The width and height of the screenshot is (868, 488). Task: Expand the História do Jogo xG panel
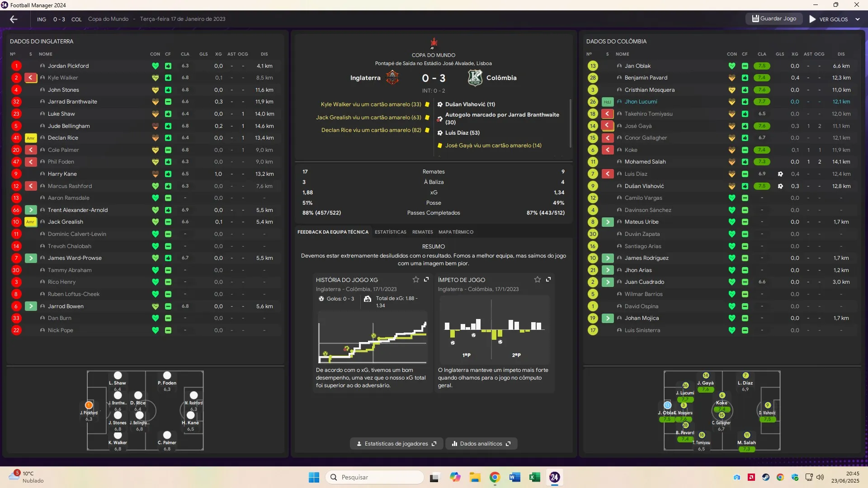pos(426,279)
